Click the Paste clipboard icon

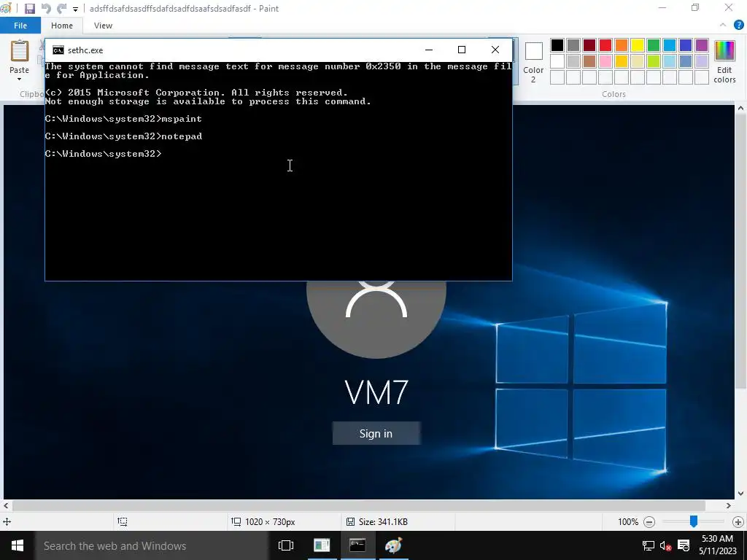coord(20,51)
